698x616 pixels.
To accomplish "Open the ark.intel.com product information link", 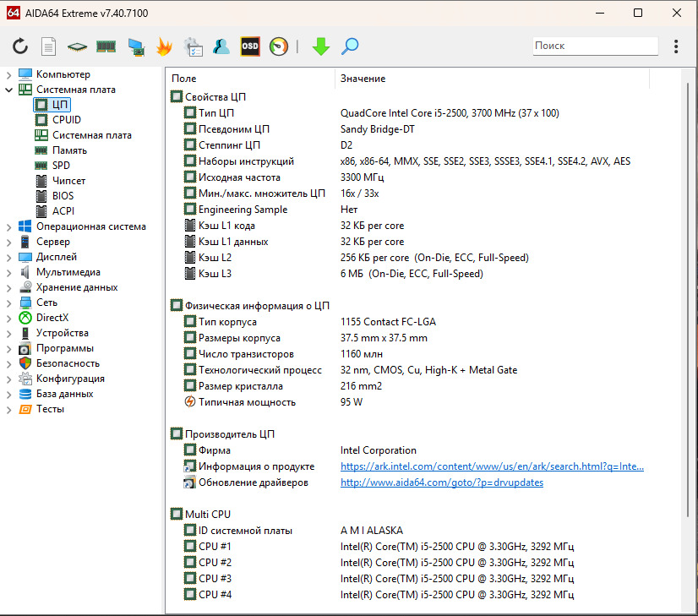I will [492, 466].
